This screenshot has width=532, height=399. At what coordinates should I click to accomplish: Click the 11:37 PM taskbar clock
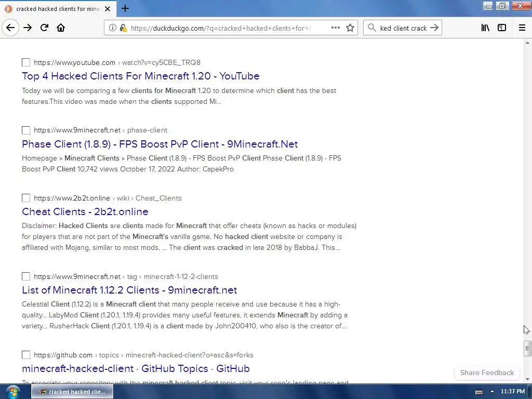point(513,392)
